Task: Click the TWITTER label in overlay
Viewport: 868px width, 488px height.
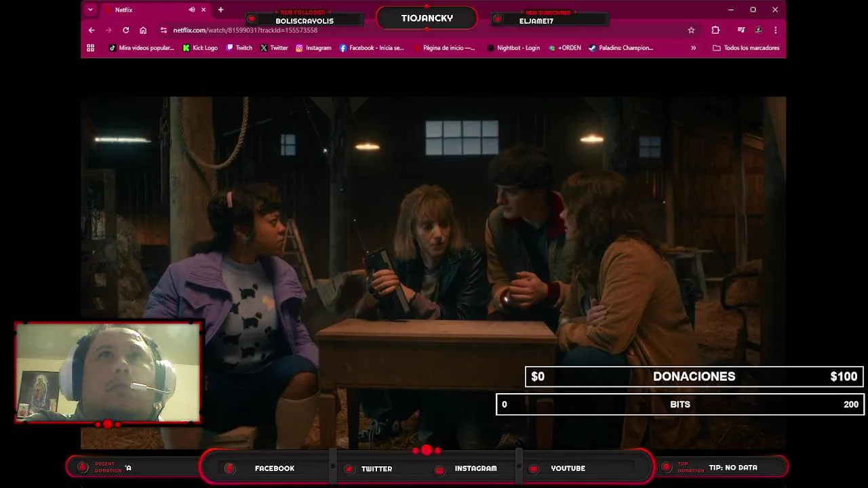Action: [x=376, y=468]
